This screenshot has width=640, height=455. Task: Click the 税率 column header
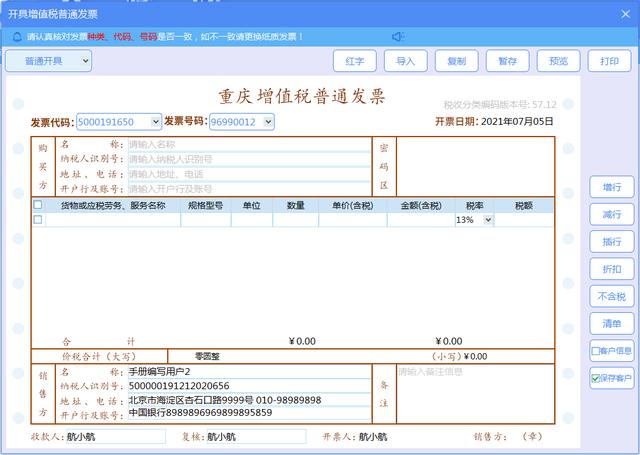pyautogui.click(x=474, y=206)
